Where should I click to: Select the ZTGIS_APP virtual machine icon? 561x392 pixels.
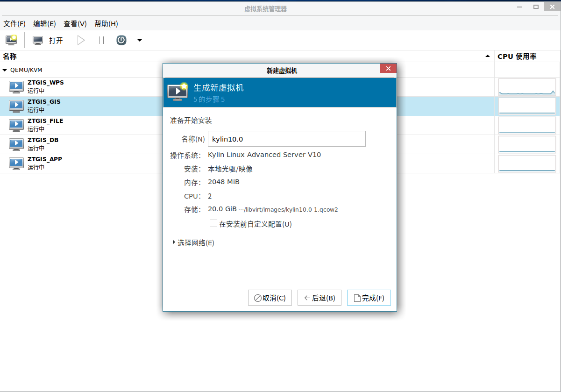16,163
